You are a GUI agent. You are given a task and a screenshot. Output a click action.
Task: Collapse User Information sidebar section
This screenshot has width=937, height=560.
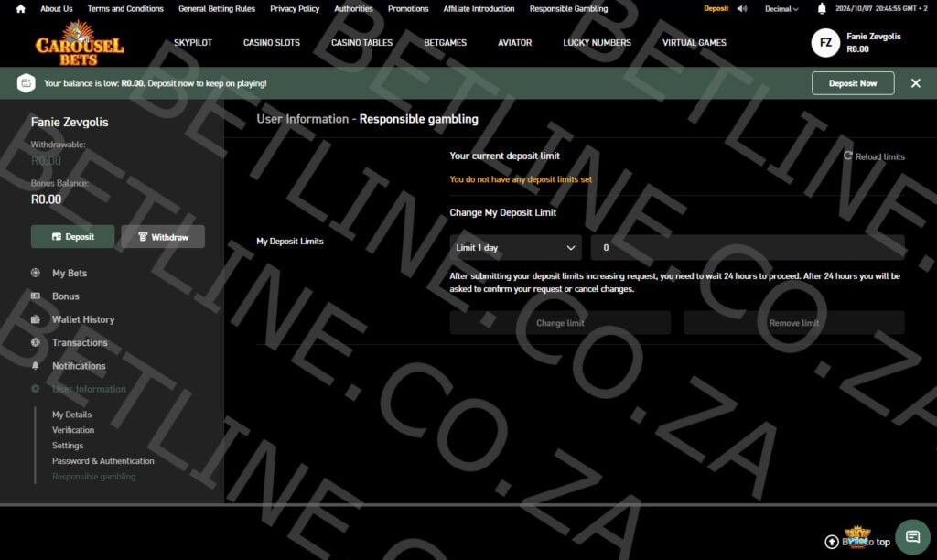pos(89,389)
